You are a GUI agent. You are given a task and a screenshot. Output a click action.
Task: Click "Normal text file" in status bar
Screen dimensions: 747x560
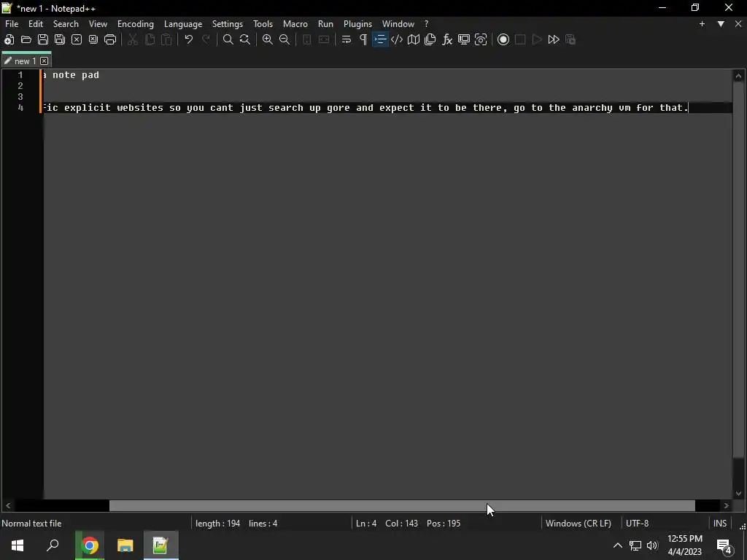31,524
